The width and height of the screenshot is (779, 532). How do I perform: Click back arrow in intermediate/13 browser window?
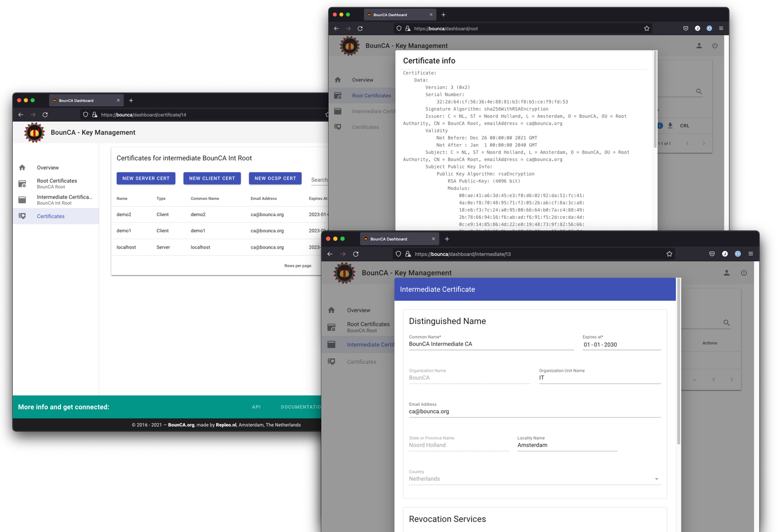pos(330,254)
